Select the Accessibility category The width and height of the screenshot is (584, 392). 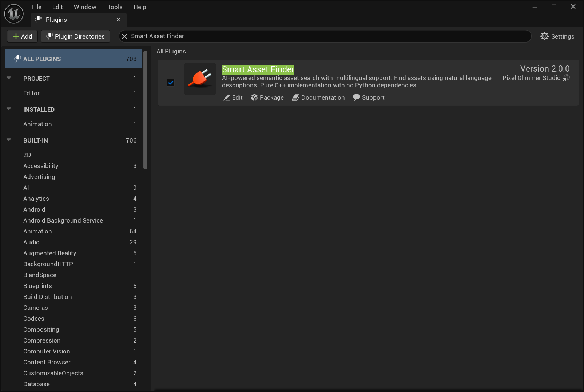click(74, 166)
